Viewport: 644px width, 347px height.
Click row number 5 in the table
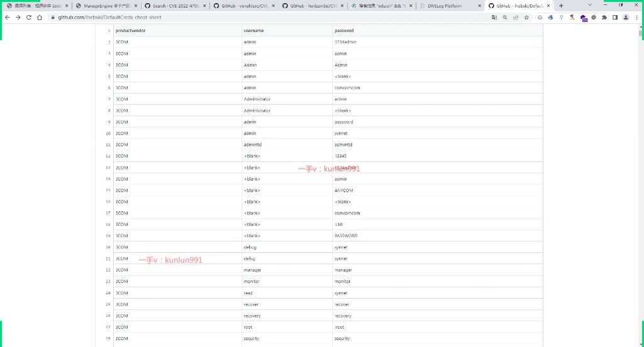pyautogui.click(x=109, y=77)
